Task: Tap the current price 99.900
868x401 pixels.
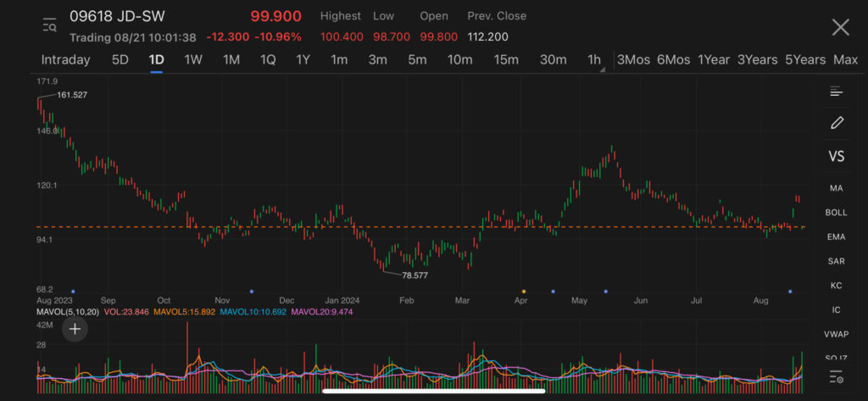Action: click(x=276, y=16)
